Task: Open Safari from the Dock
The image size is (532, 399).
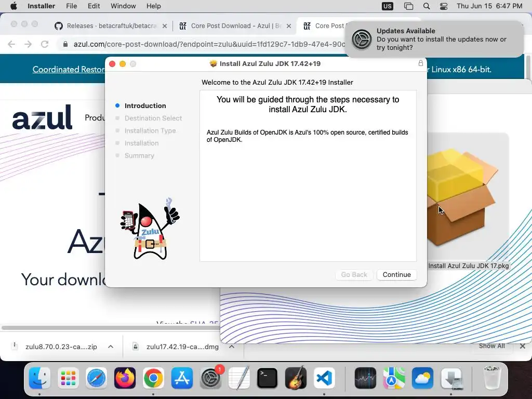Action: (x=96, y=378)
